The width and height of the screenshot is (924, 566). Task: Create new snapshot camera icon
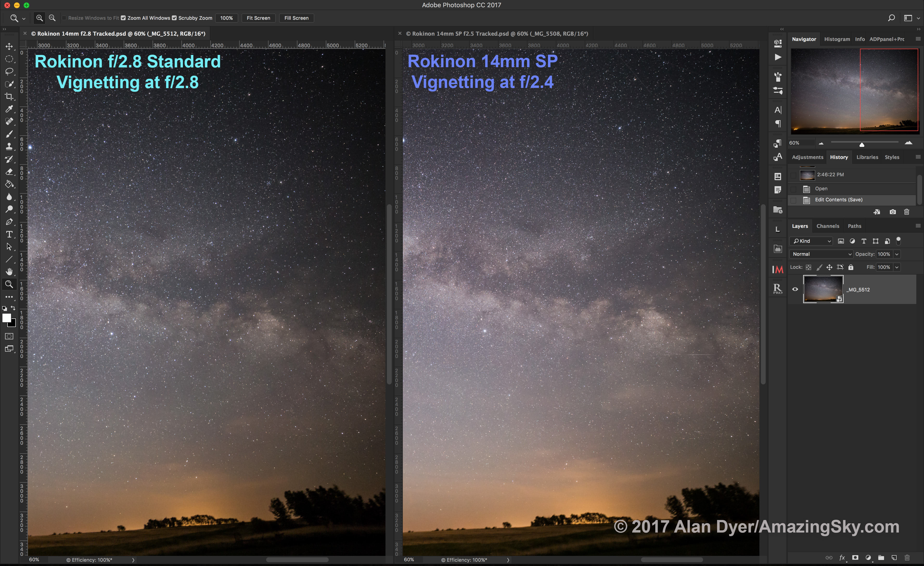coord(892,212)
